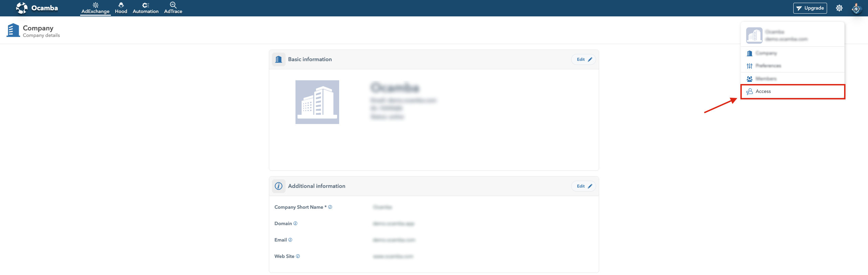The width and height of the screenshot is (868, 275).
Task: Click info icon beside Company Short Name
Action: tap(330, 207)
